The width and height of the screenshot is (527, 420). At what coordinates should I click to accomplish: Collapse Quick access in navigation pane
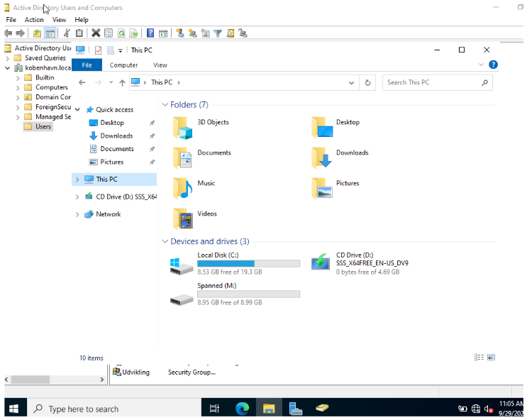coord(77,110)
